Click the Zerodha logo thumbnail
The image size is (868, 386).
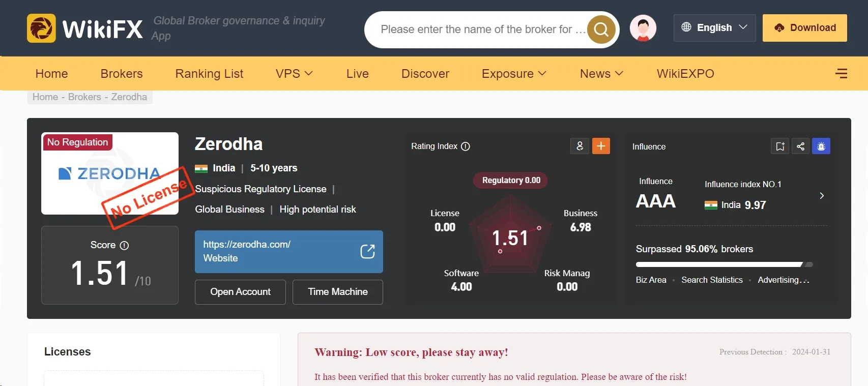[x=110, y=173]
